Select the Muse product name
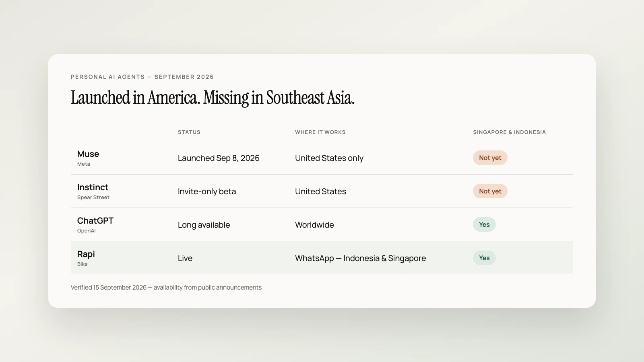 (88, 154)
